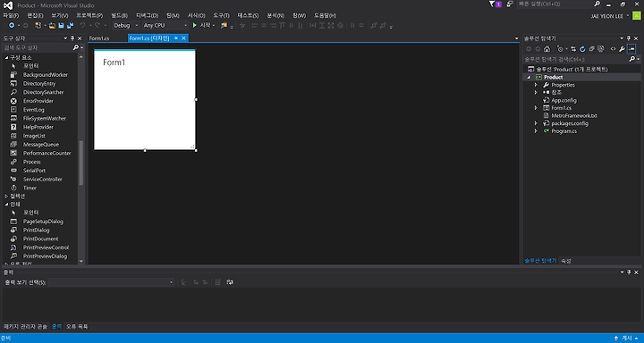Image resolution: width=644 pixels, height=343 pixels.
Task: Toggle the preview selected items button
Action: click(x=631, y=49)
